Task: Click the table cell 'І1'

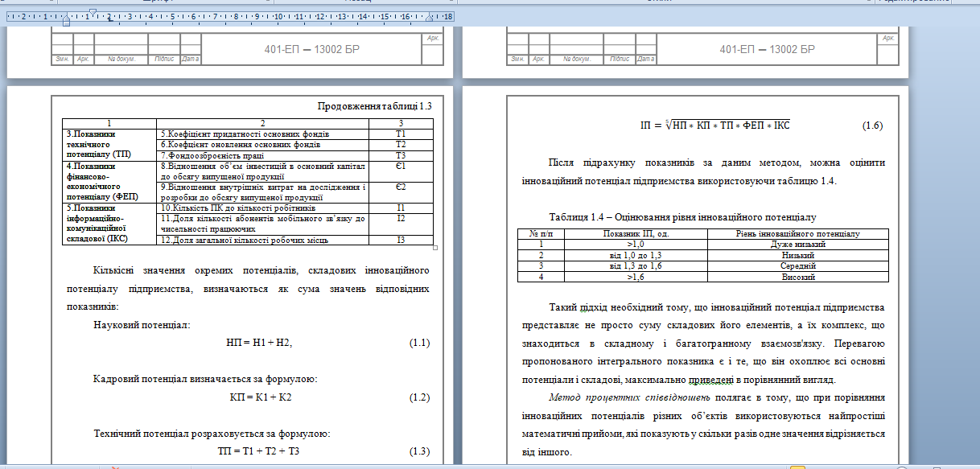Action: (401, 208)
